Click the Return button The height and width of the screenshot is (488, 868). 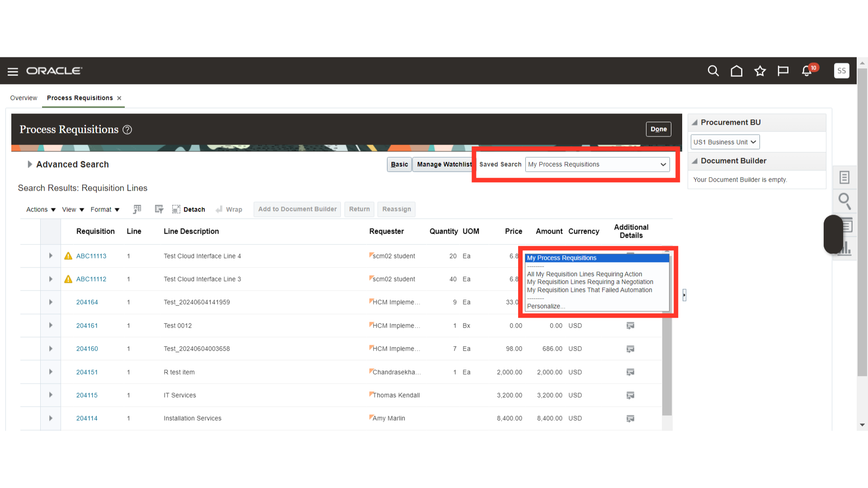tap(359, 209)
